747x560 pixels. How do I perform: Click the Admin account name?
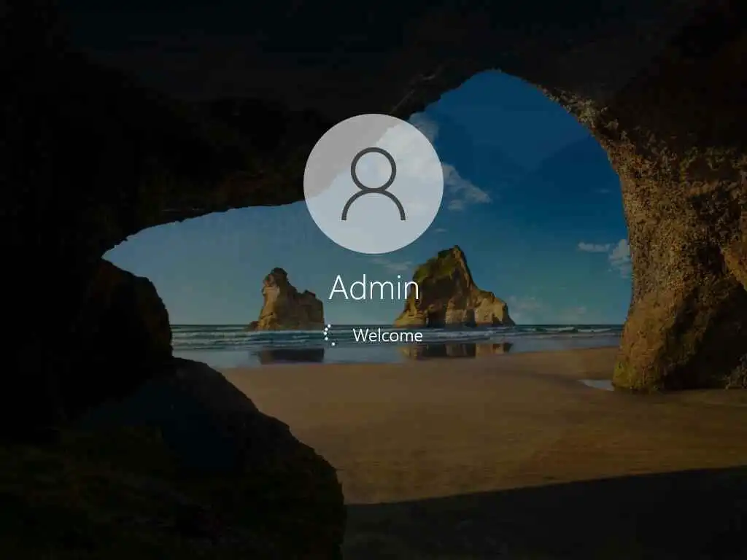click(x=374, y=287)
